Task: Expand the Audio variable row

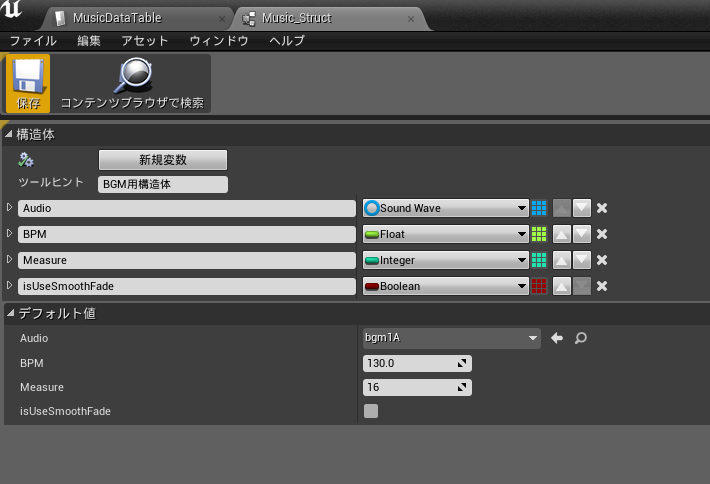Action: (x=9, y=207)
